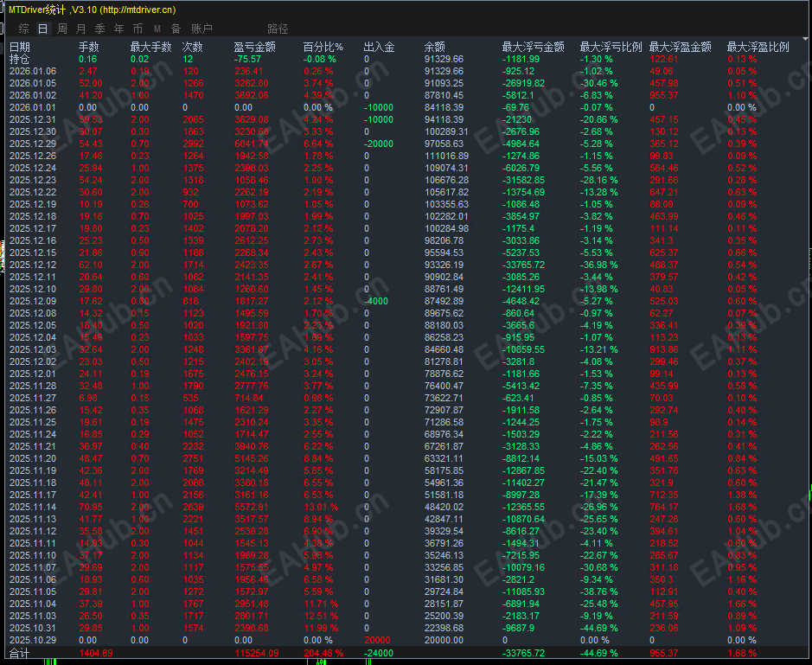Select the 持仓 open positions row

point(406,59)
